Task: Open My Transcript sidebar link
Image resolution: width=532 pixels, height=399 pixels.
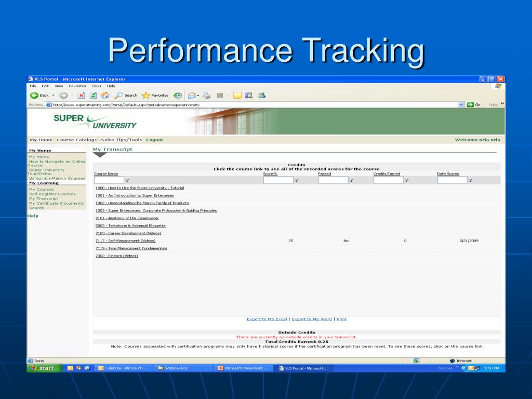Action: (x=44, y=199)
